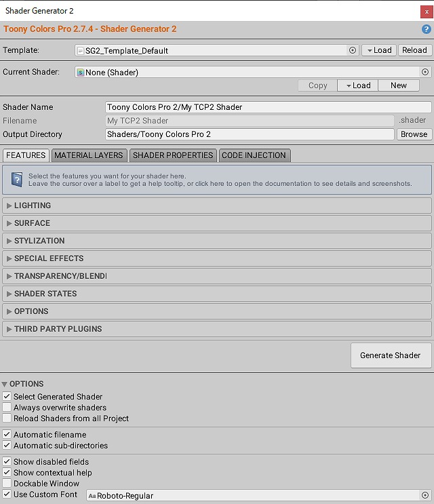
Task: Expand the STYLIZATION section
Action: (217, 241)
